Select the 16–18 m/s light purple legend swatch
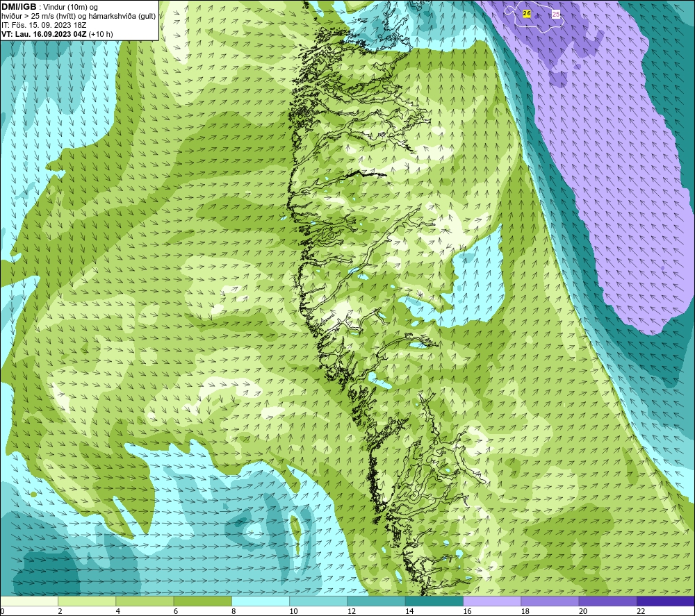The width and height of the screenshot is (695, 616). [x=492, y=601]
